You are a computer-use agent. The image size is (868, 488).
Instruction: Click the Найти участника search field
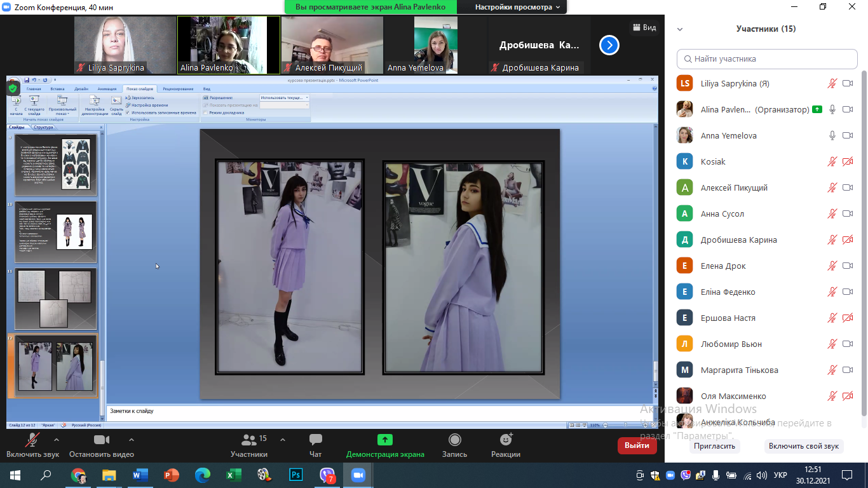click(767, 58)
